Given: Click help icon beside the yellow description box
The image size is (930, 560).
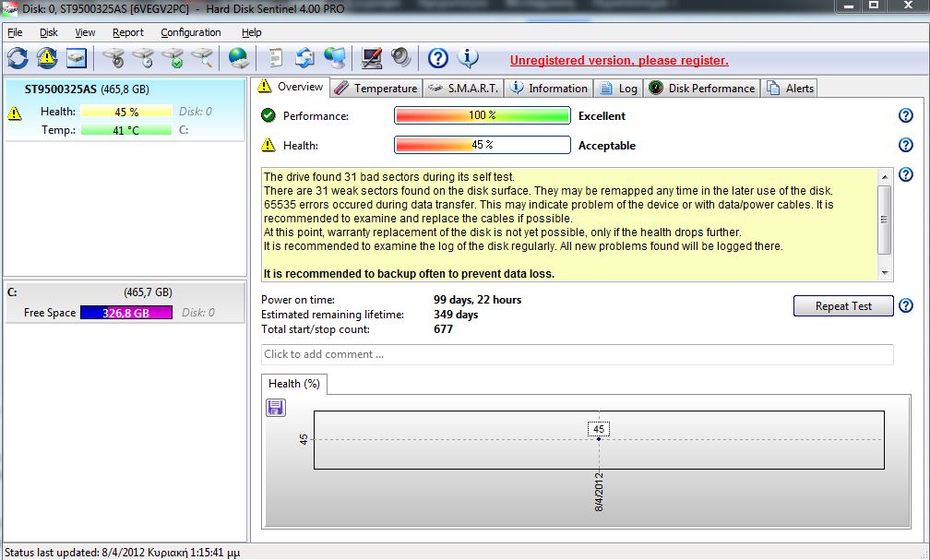Looking at the screenshot, I should (x=906, y=174).
